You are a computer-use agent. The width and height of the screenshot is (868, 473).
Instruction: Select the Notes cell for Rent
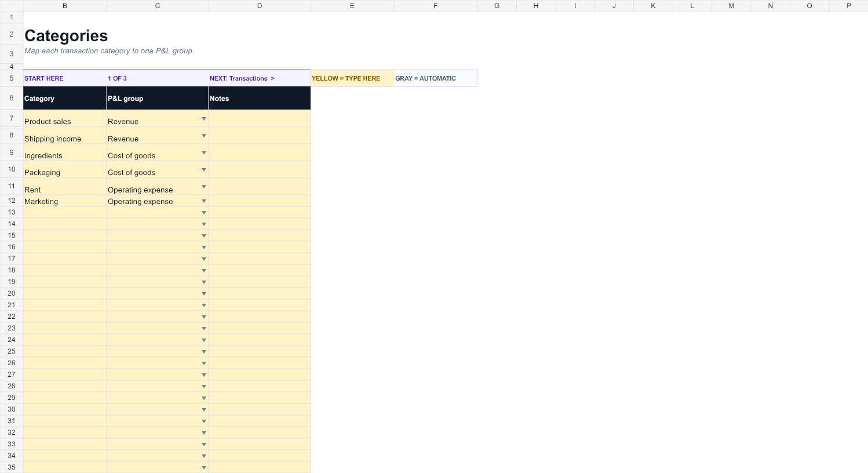click(260, 187)
